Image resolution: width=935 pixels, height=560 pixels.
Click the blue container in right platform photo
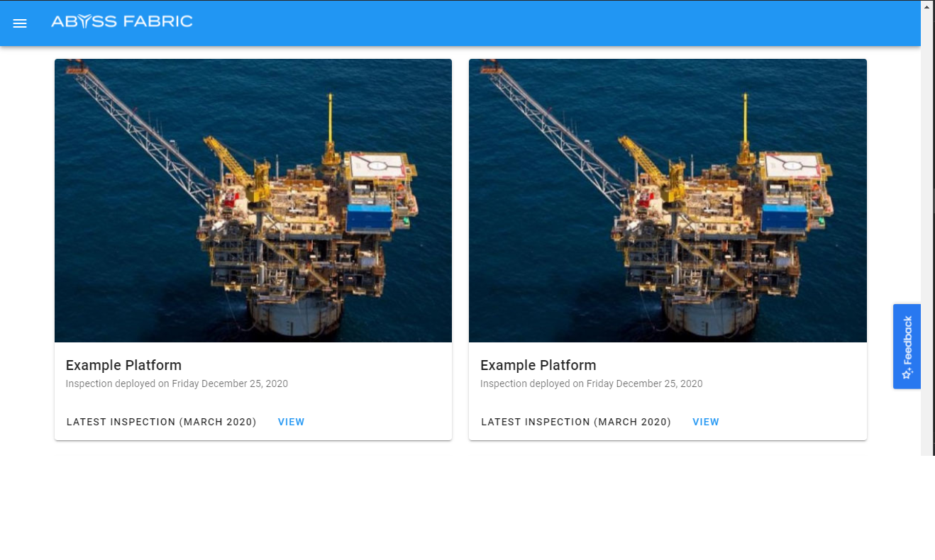click(x=784, y=218)
